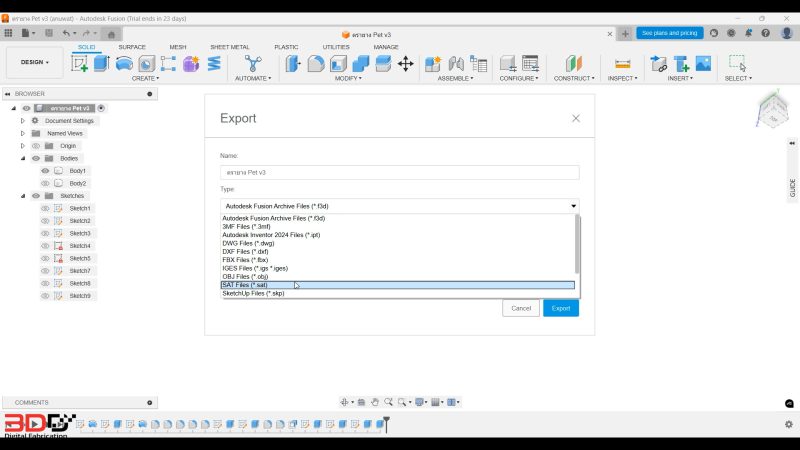Select the Offset Plane construct icon
This screenshot has height=450, width=800.
573,64
